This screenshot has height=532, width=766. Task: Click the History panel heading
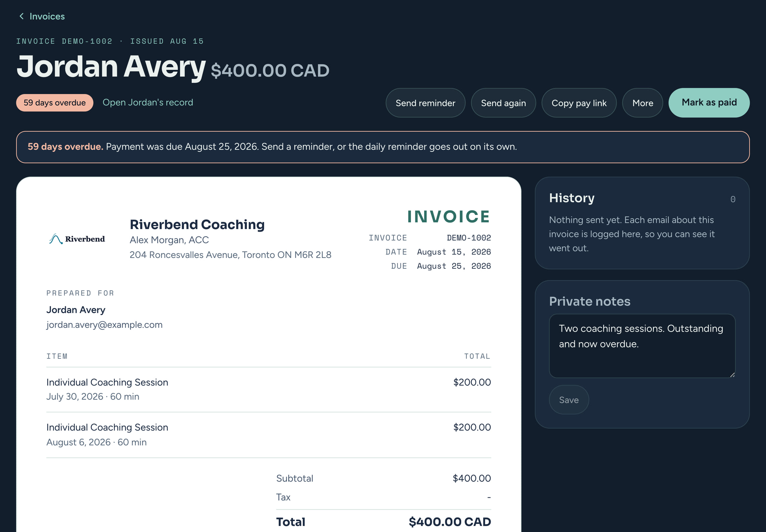click(572, 198)
